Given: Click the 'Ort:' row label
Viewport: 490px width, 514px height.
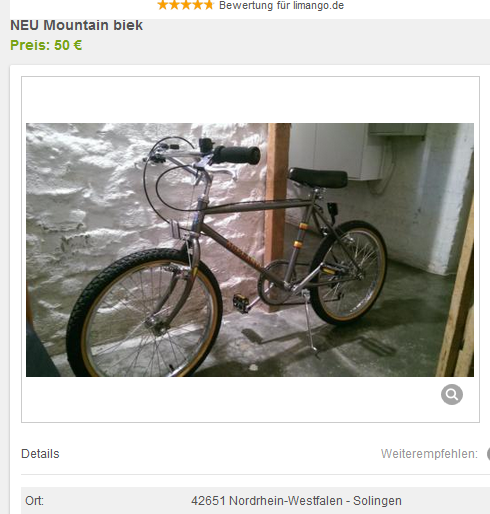Looking at the screenshot, I should point(34,501).
